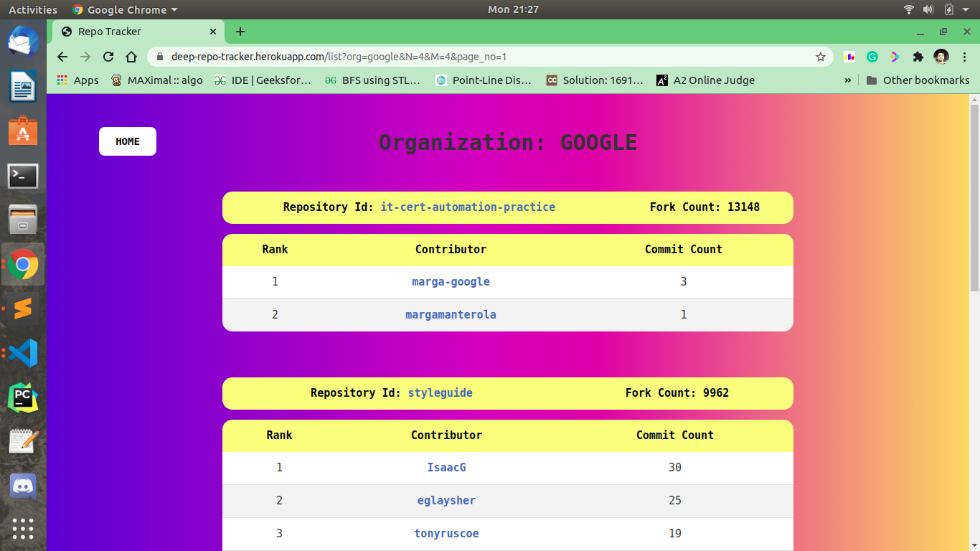Open Thunderbird mail from the dock

(x=23, y=42)
